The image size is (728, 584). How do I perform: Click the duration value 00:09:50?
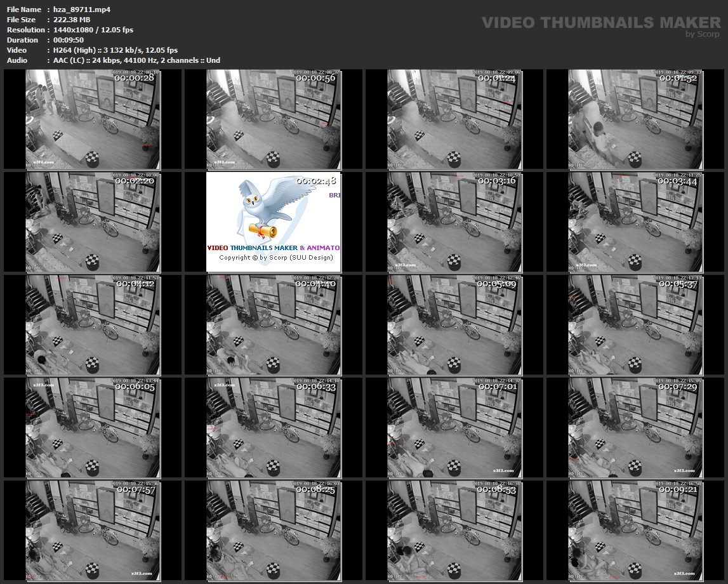pyautogui.click(x=69, y=40)
